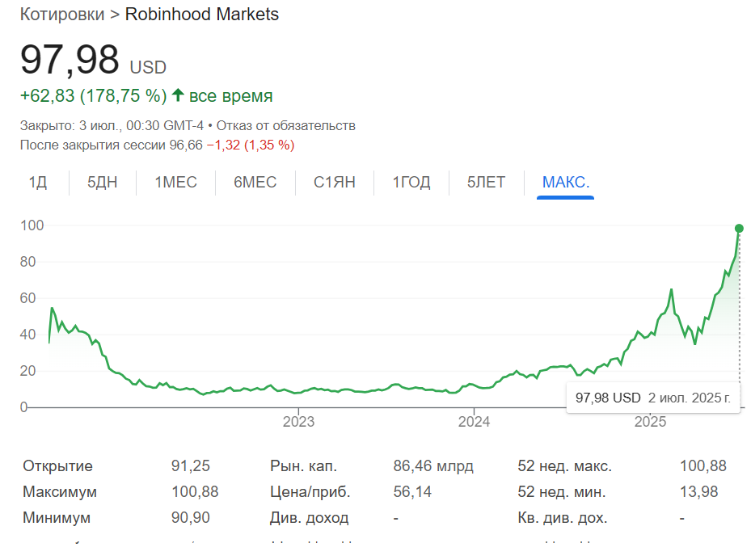Click the Котировки breadcrumb link

61,15
